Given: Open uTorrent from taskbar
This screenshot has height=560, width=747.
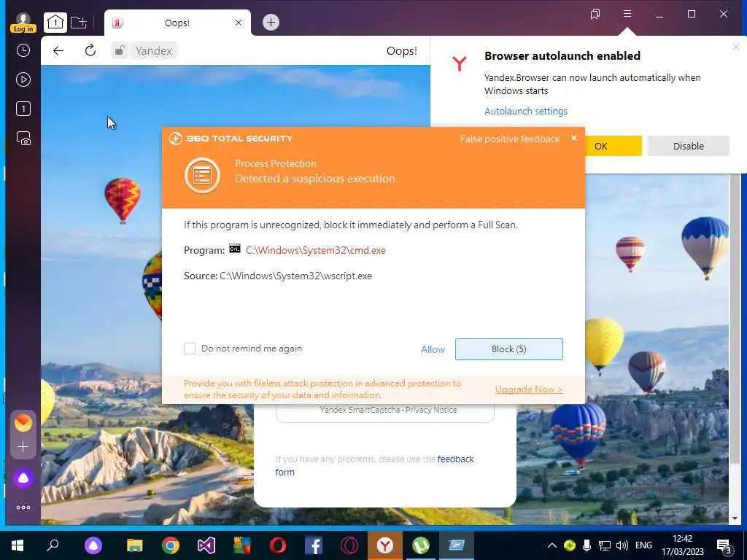Looking at the screenshot, I should (421, 545).
